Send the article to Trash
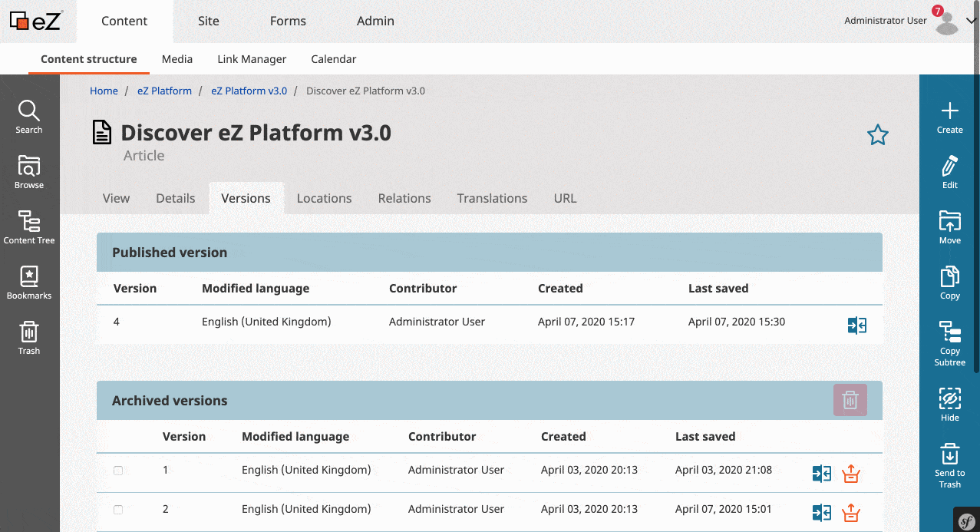The height and width of the screenshot is (532, 980). click(x=950, y=465)
